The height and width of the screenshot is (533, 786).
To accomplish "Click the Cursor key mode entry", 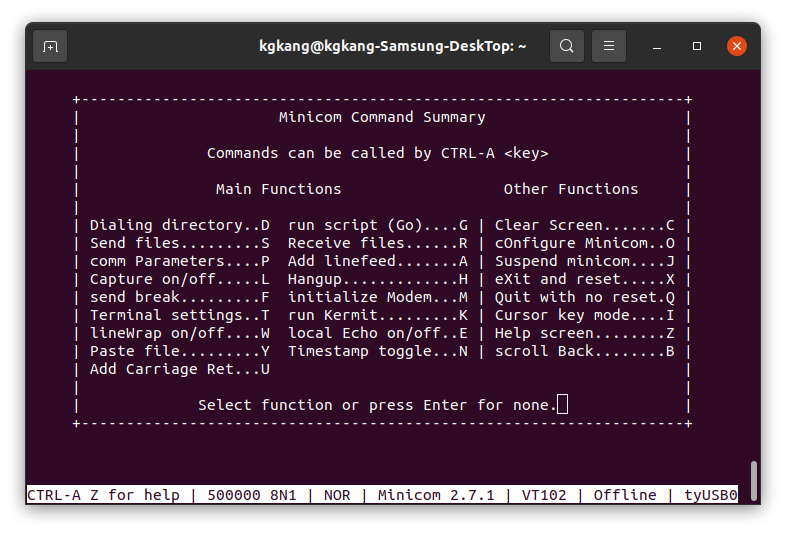I will [584, 315].
